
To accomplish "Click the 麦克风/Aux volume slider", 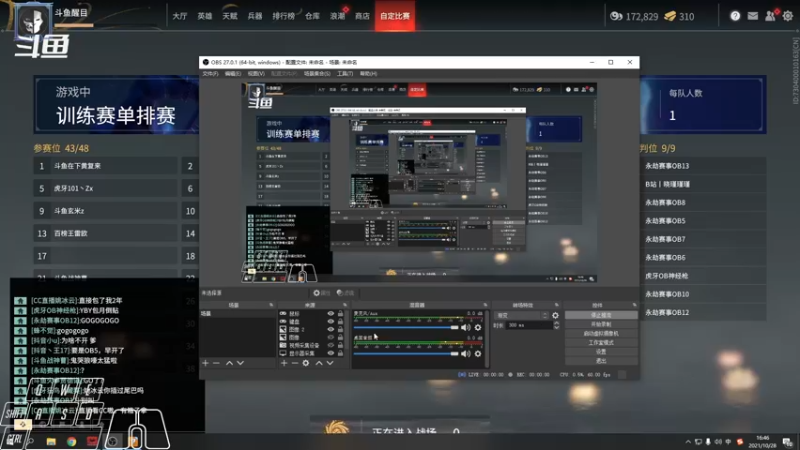I will point(406,327).
